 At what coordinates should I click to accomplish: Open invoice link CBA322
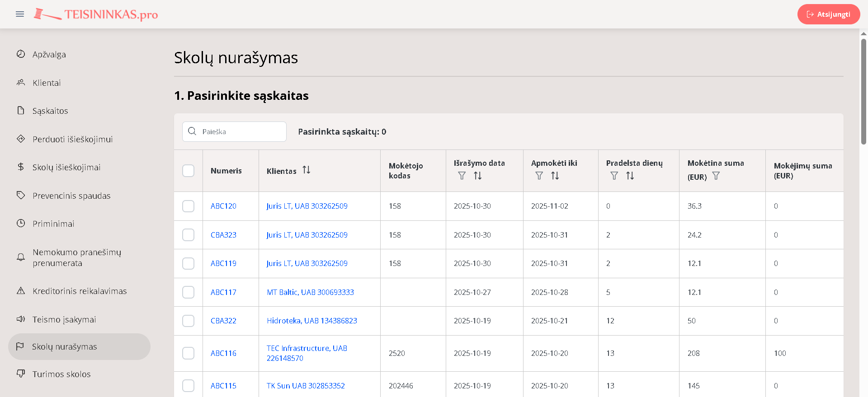point(223,321)
